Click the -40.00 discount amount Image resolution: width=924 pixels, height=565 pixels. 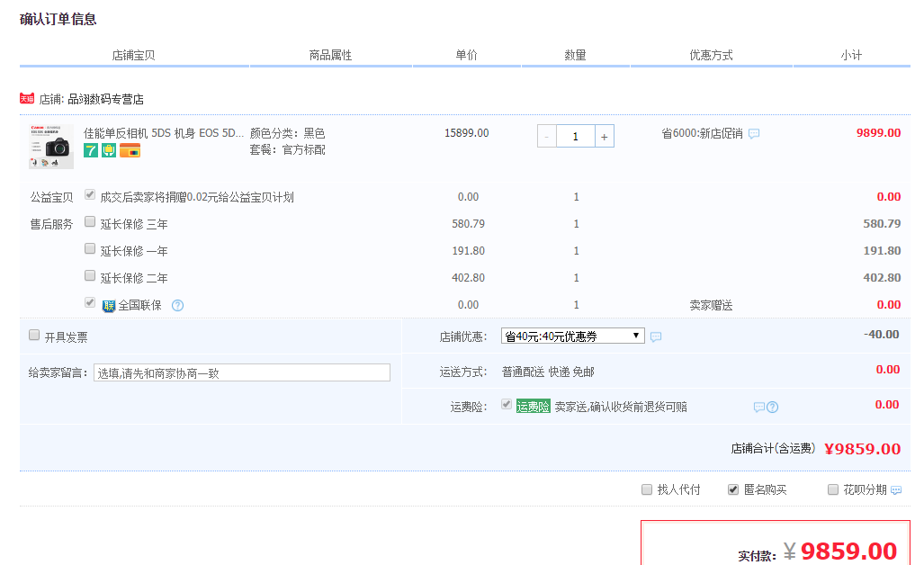(x=882, y=335)
